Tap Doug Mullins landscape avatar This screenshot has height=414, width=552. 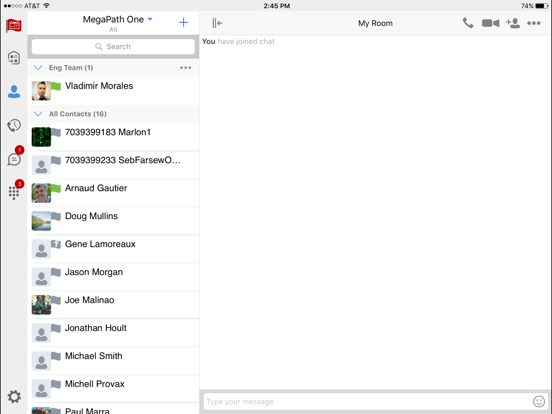click(x=41, y=221)
